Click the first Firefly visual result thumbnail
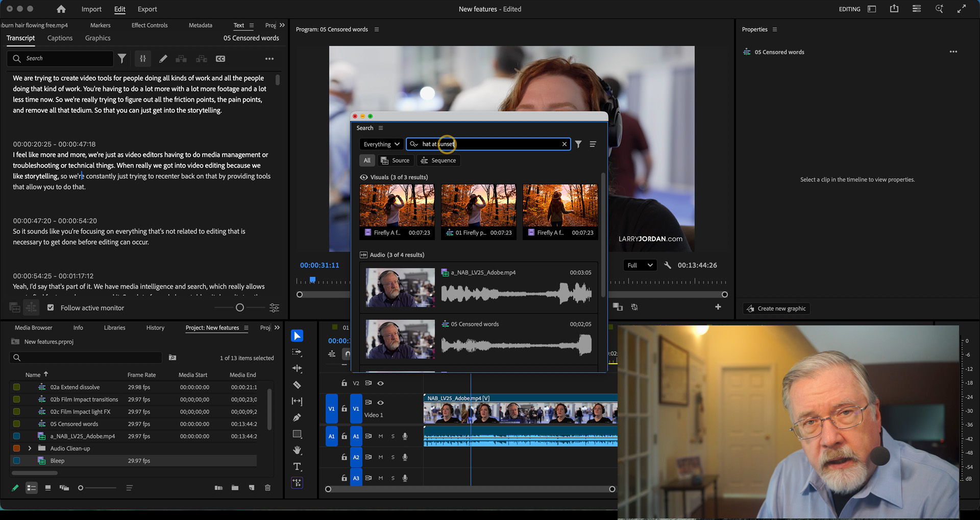This screenshot has height=520, width=980. [397, 206]
